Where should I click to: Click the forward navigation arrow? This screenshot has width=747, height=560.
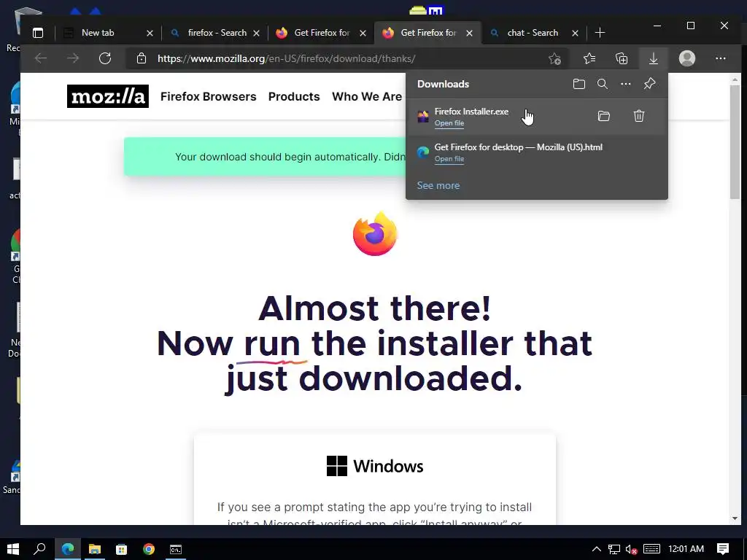(73, 58)
